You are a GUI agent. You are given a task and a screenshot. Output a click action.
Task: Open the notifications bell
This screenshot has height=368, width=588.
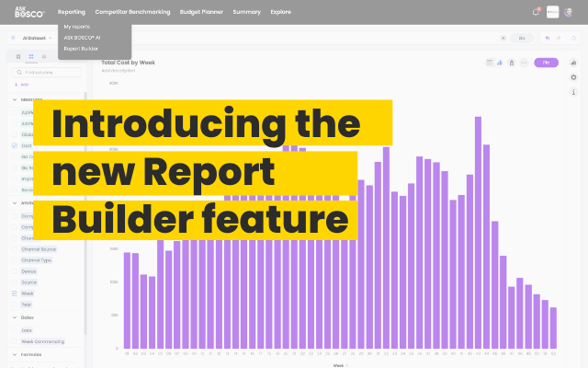point(536,12)
